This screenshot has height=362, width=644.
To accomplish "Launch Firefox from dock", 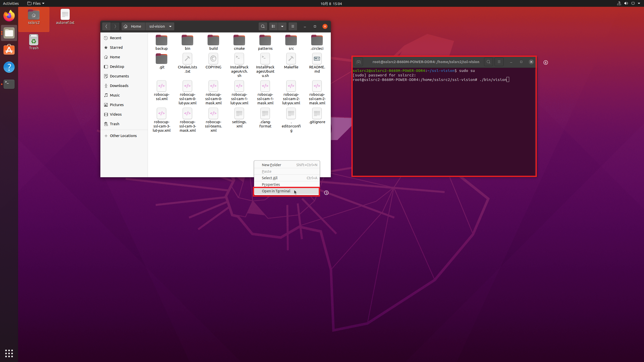I will 9,16.
